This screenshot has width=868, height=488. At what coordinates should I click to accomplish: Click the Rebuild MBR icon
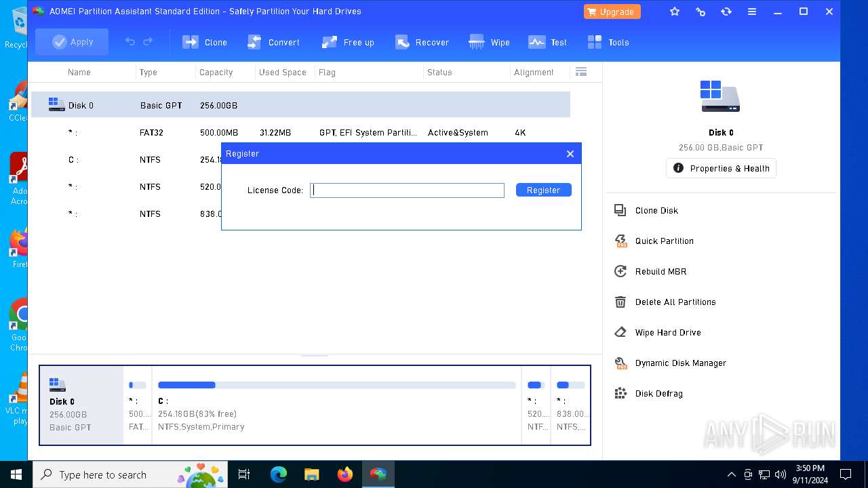620,272
